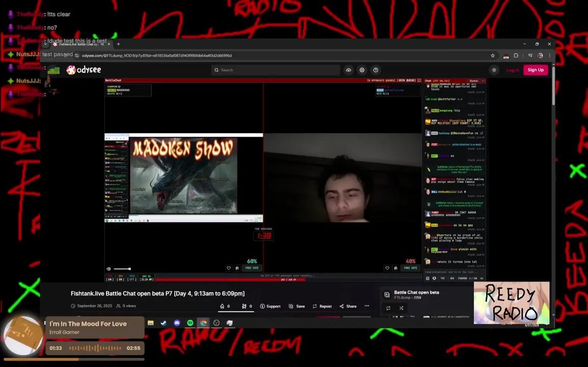This screenshot has width=588, height=367.
Task: Open the Odysee home logo
Action: (x=84, y=70)
